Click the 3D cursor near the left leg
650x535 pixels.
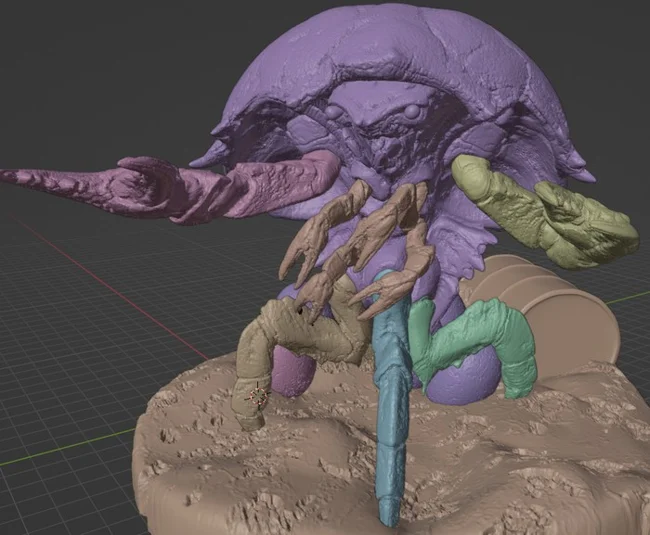(x=256, y=395)
